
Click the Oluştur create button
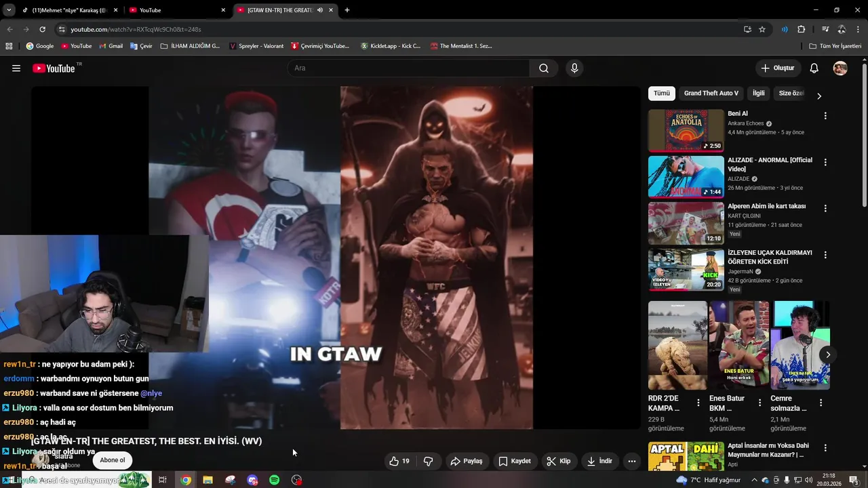[x=777, y=68]
